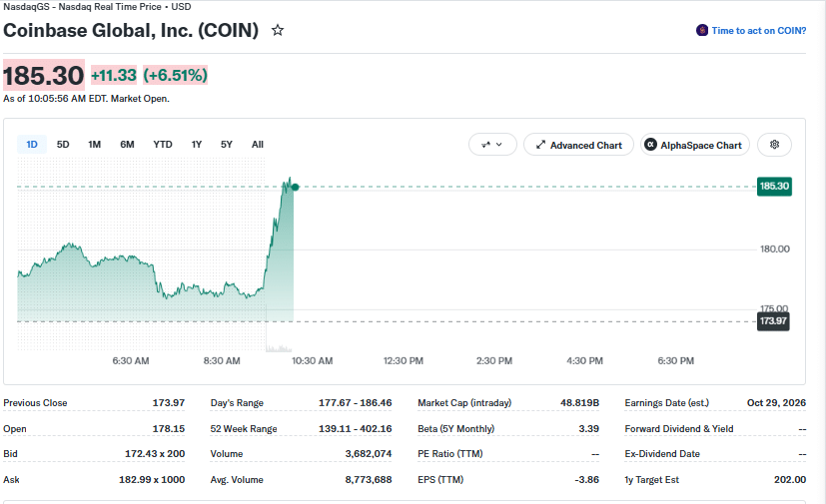
Task: Switch chart to the 5D range
Action: click(63, 145)
